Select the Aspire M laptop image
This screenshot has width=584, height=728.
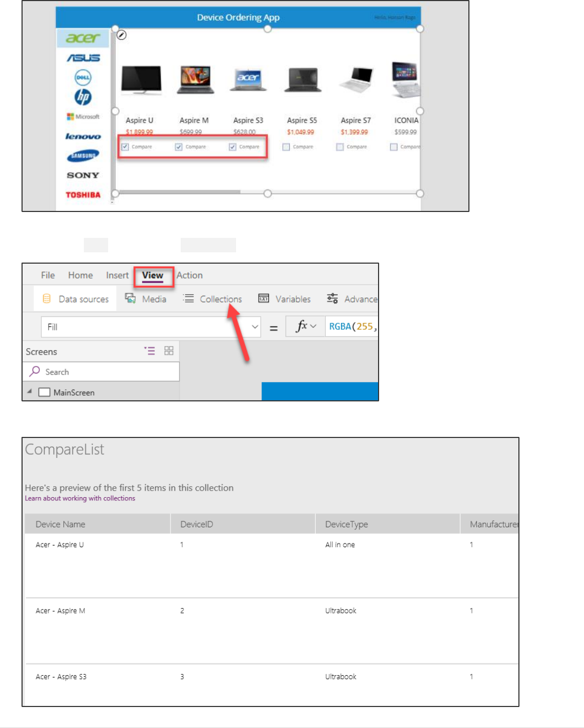pos(196,79)
